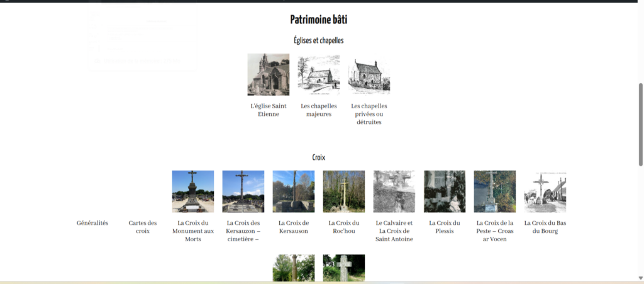View the La Croix du Roc'hou photo
The image size is (644, 284).
click(x=343, y=191)
